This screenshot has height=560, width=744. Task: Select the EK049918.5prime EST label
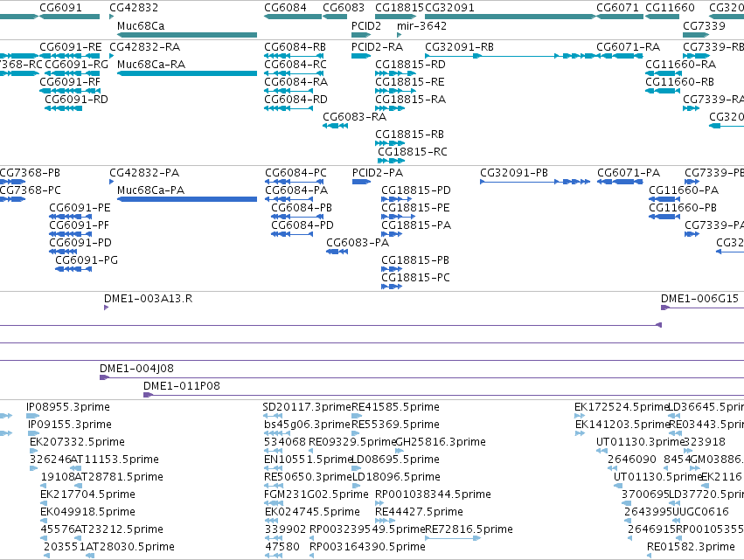click(87, 512)
